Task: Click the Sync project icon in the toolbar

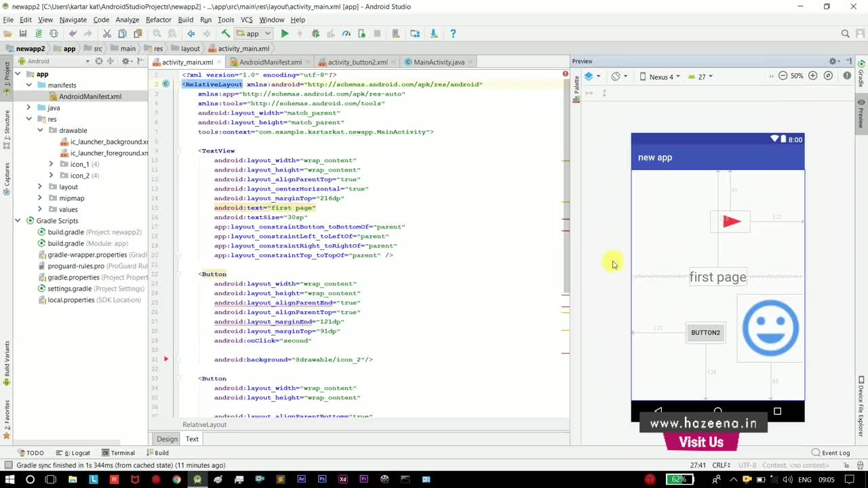Action: click(x=38, y=33)
